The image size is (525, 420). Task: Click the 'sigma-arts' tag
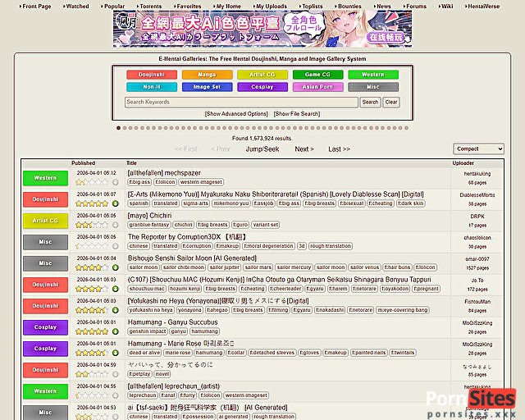(196, 203)
